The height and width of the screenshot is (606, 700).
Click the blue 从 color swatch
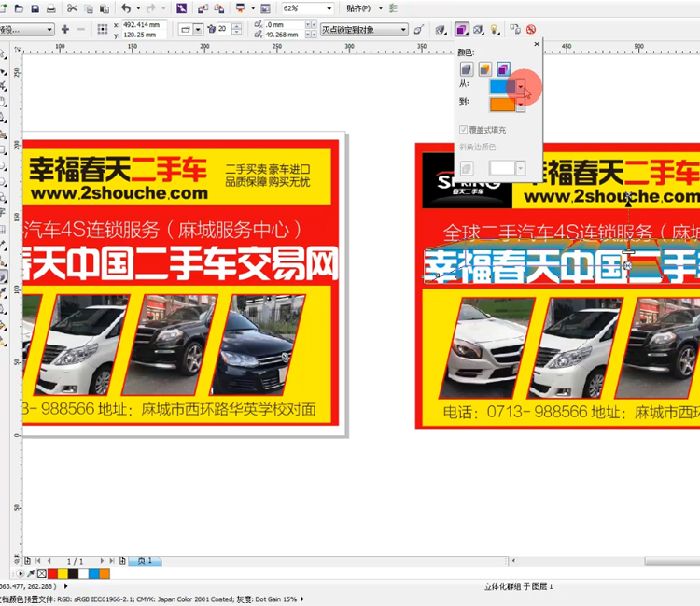[503, 87]
